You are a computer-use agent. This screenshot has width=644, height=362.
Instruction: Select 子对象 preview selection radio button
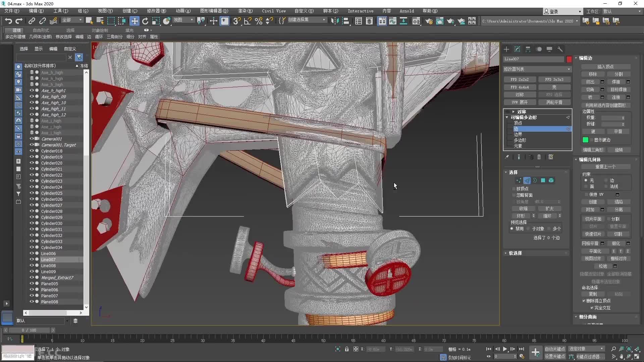(x=528, y=229)
